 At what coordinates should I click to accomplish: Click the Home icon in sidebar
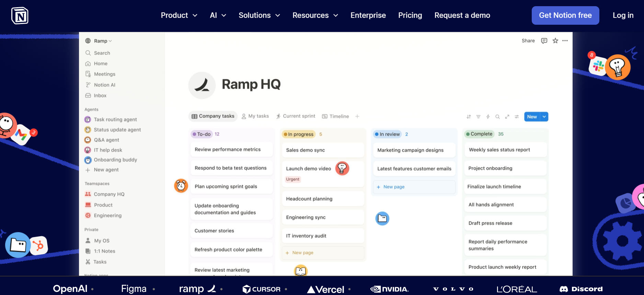(88, 64)
